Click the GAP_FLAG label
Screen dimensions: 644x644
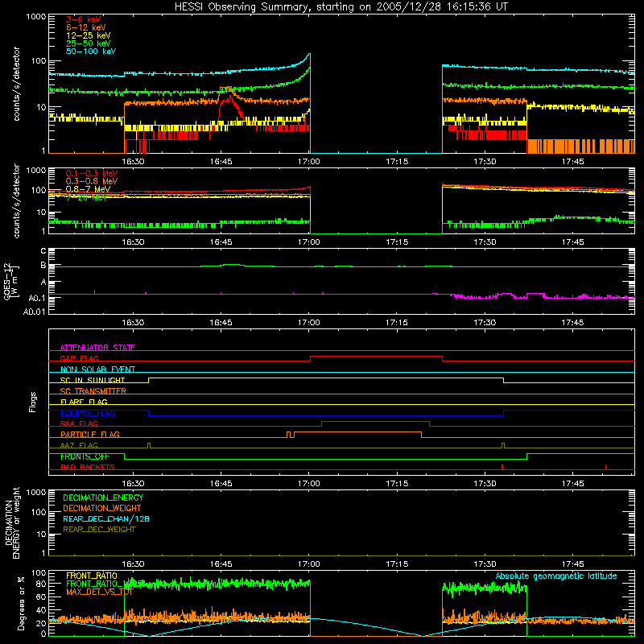tap(79, 358)
